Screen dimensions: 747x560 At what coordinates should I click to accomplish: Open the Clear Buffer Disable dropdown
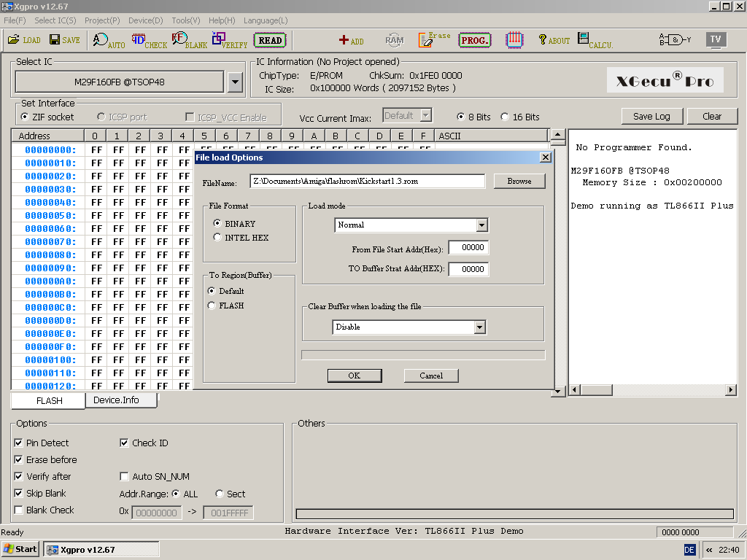pyautogui.click(x=479, y=327)
